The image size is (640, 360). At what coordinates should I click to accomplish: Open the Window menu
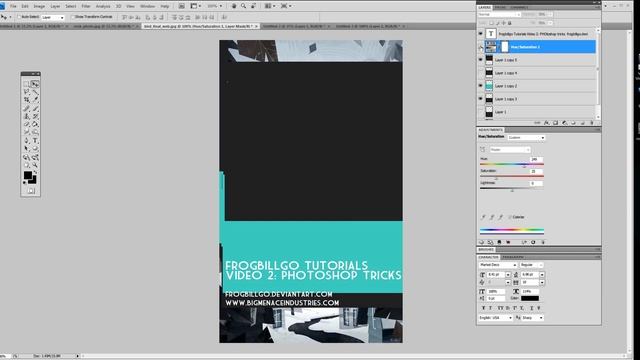coord(147,7)
